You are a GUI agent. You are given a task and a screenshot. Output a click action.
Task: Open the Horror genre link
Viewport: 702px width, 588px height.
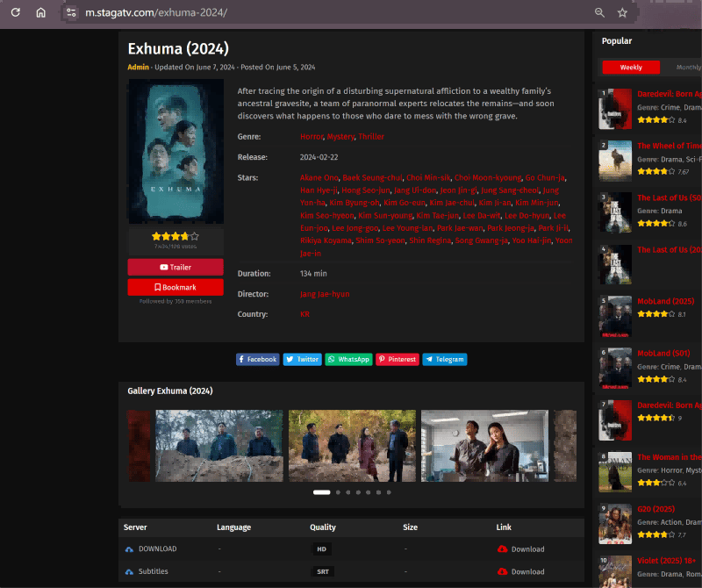tap(312, 137)
